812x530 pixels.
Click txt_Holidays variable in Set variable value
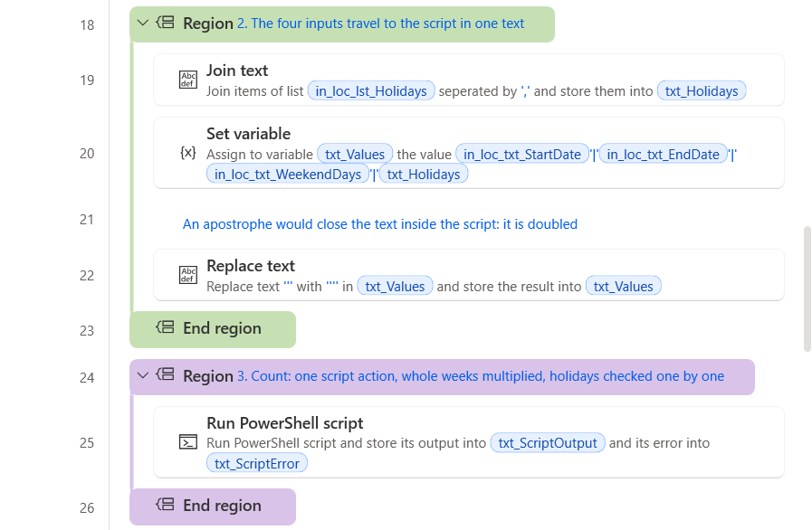(424, 175)
